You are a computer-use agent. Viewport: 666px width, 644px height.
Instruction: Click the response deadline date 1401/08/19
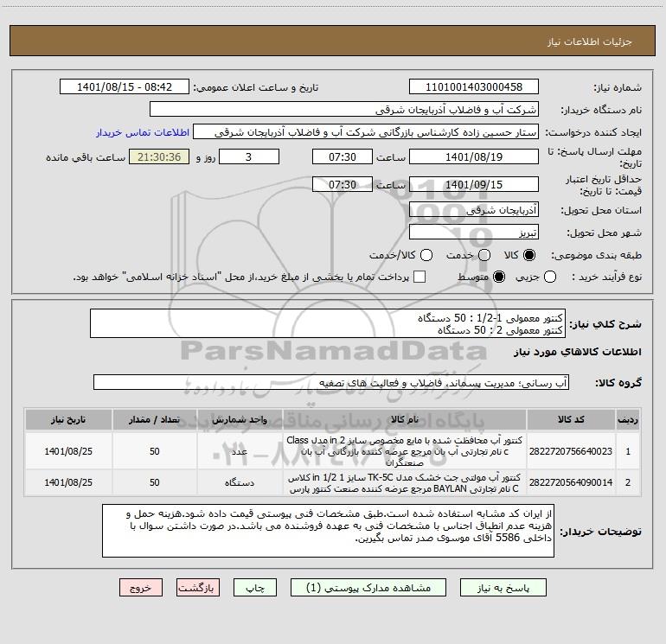pos(474,156)
